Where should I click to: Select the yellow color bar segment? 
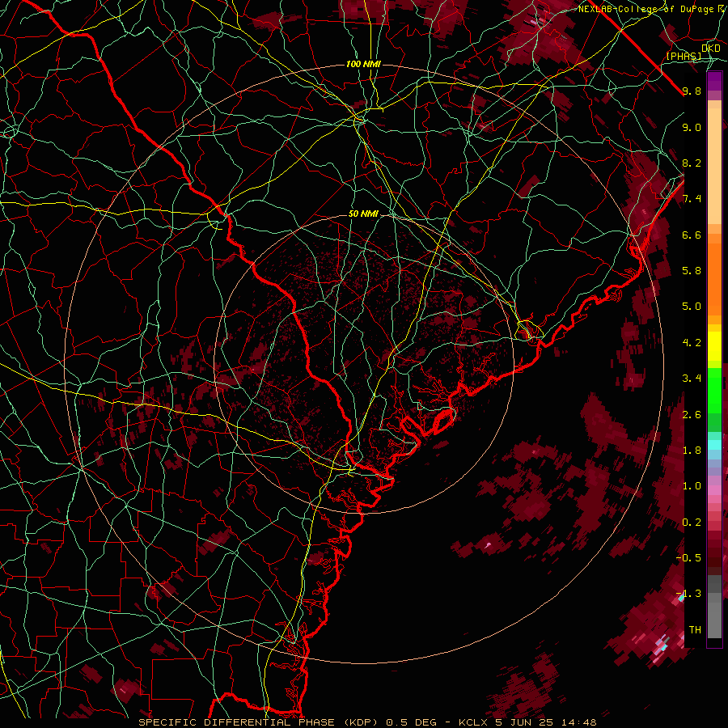[714, 346]
